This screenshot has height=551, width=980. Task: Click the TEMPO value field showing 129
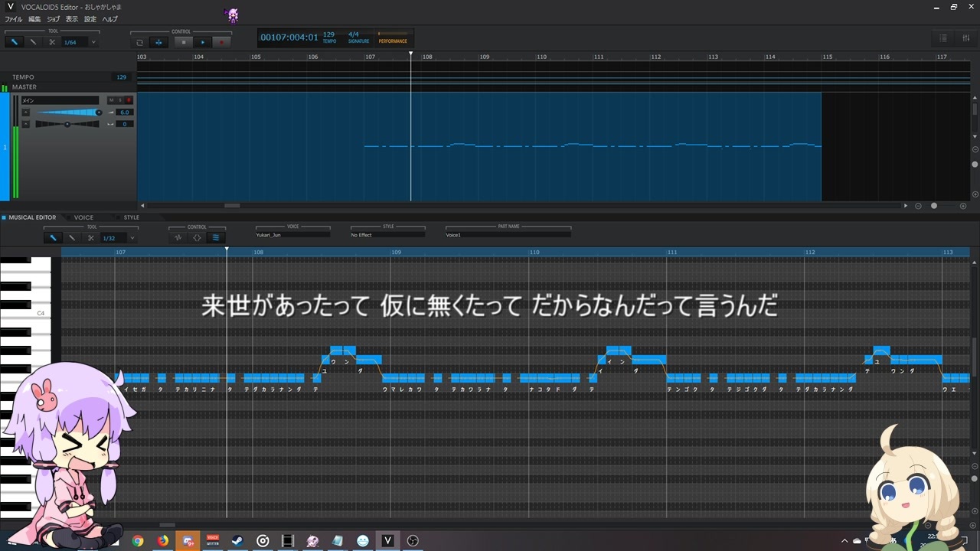pos(121,77)
